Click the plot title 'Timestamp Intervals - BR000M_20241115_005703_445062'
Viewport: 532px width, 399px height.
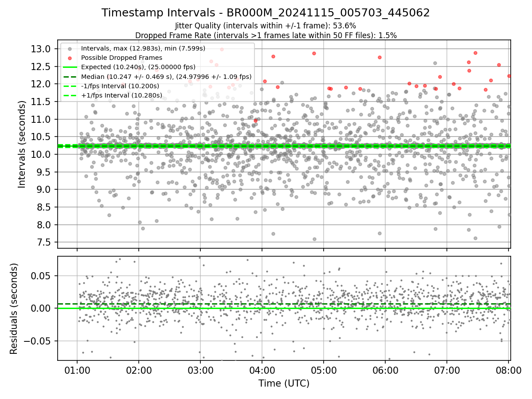[266, 13]
